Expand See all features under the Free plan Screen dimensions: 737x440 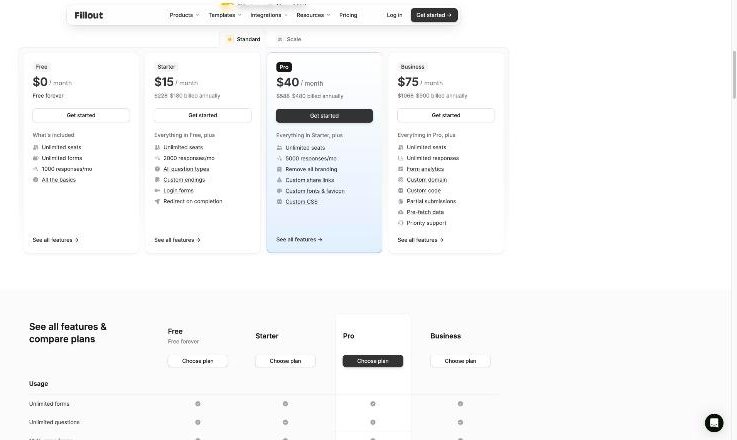pos(55,240)
